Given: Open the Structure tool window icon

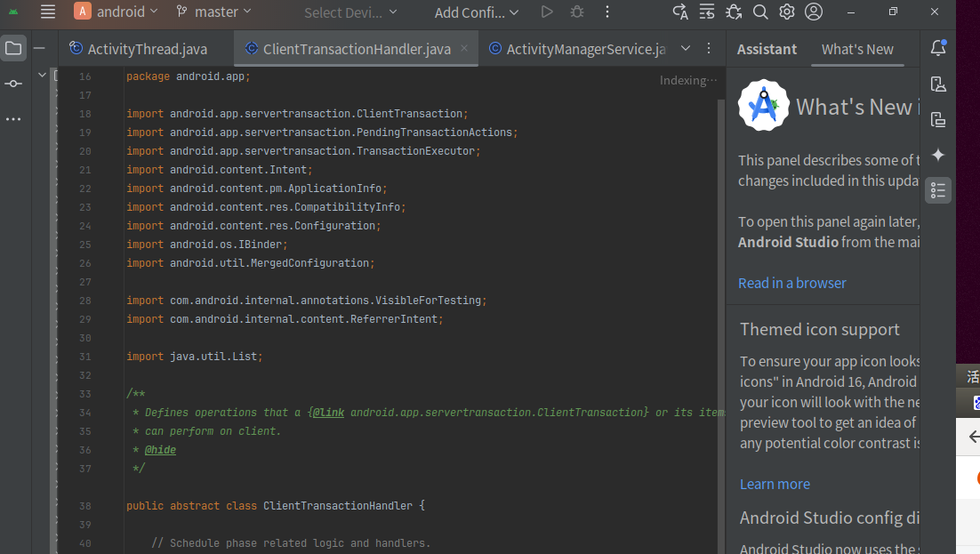Looking at the screenshot, I should tap(938, 189).
